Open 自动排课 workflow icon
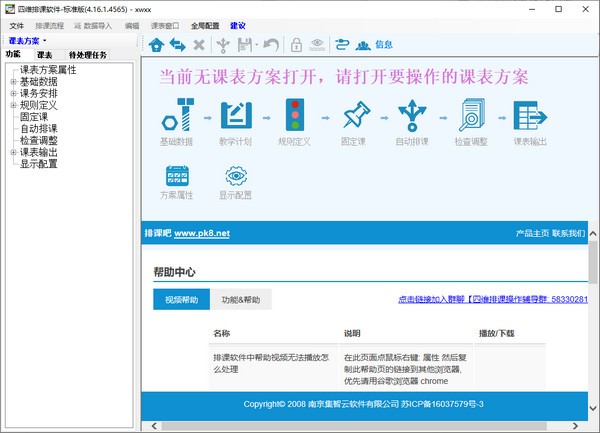This screenshot has width=600, height=433. pyautogui.click(x=412, y=116)
